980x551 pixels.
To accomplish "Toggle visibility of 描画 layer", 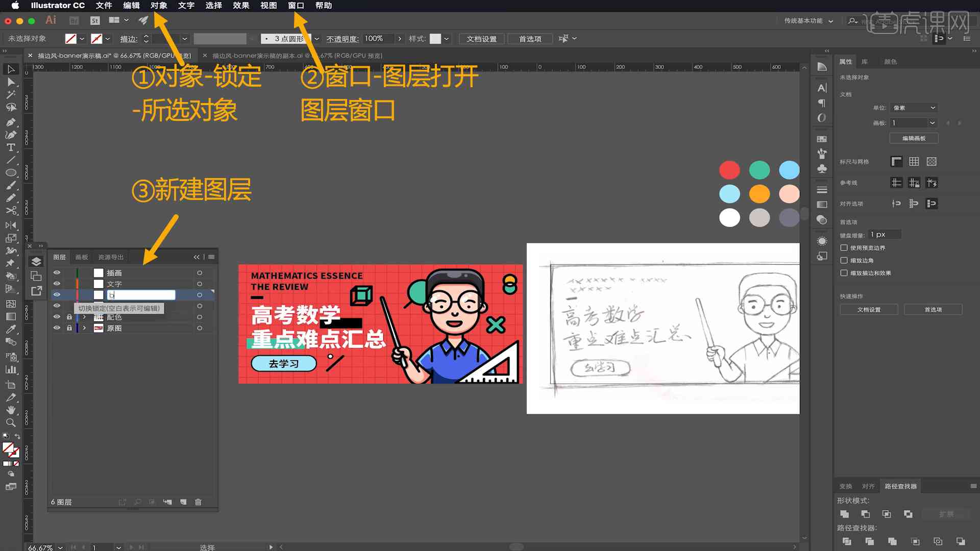I will 57,272.
